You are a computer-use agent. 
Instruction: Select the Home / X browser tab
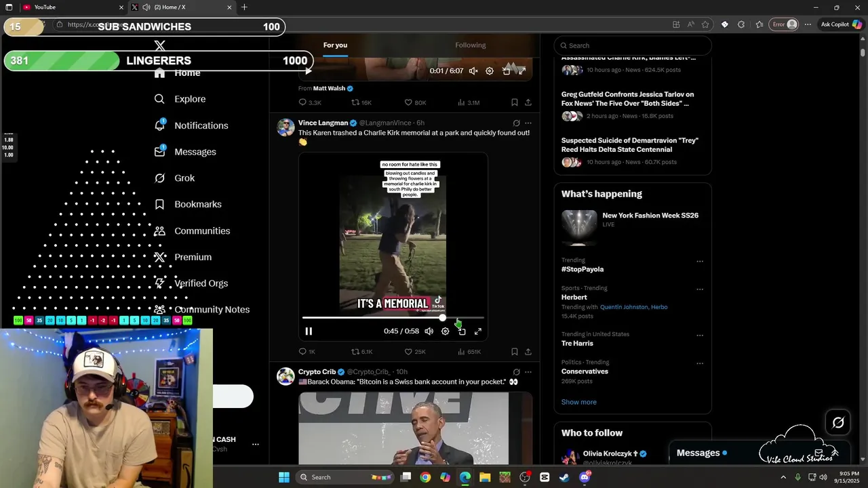coord(182,7)
